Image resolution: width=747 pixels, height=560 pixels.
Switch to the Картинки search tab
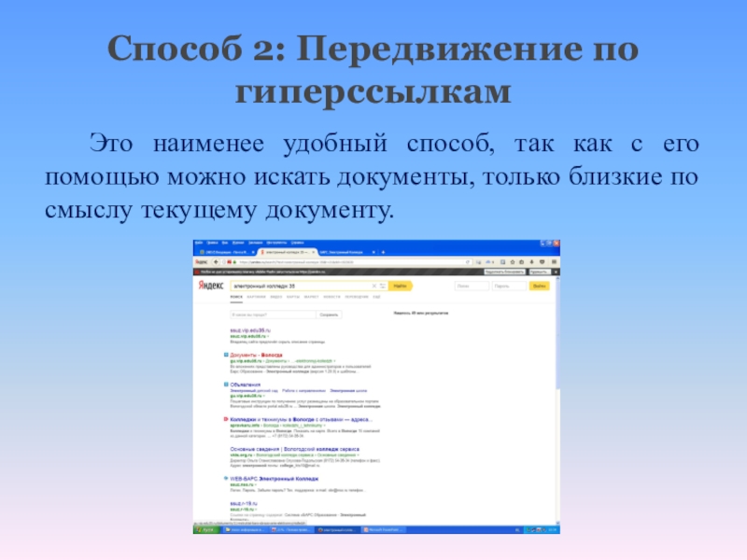pos(254,297)
